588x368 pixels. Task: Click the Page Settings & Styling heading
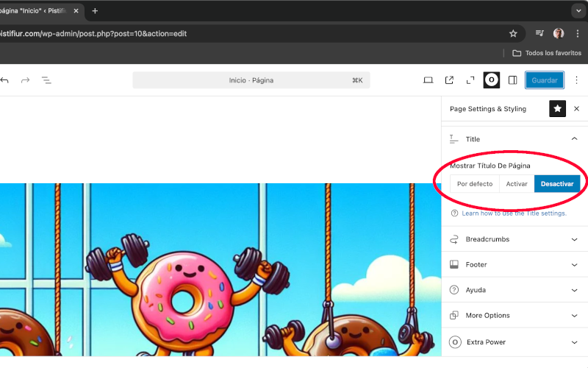coord(488,109)
